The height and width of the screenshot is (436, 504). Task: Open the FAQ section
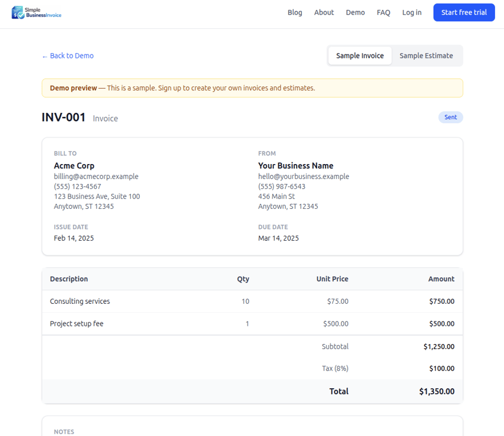(x=384, y=12)
